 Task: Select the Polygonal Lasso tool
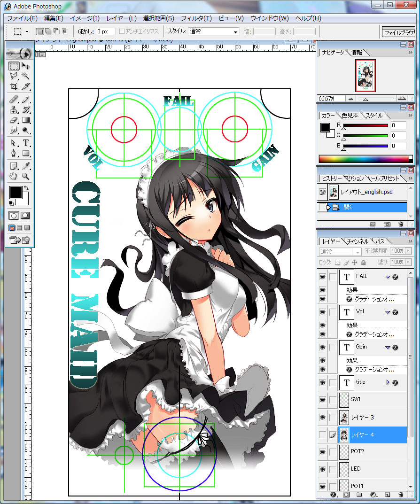[x=14, y=76]
